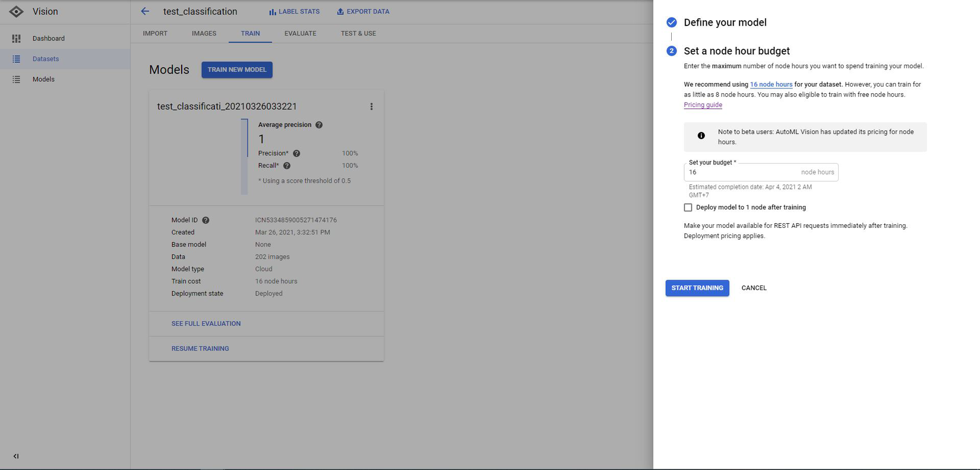
Task: Click the Model ID help icon
Action: point(206,220)
